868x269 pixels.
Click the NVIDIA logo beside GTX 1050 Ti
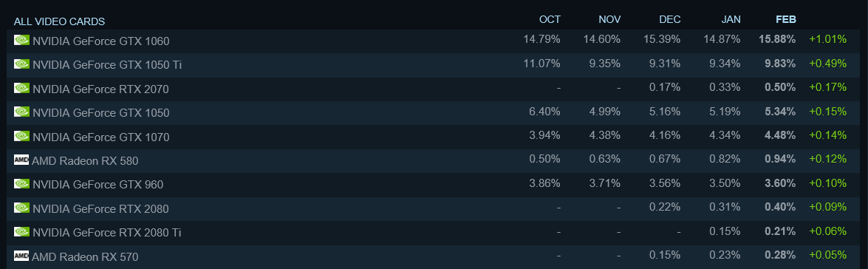click(21, 64)
